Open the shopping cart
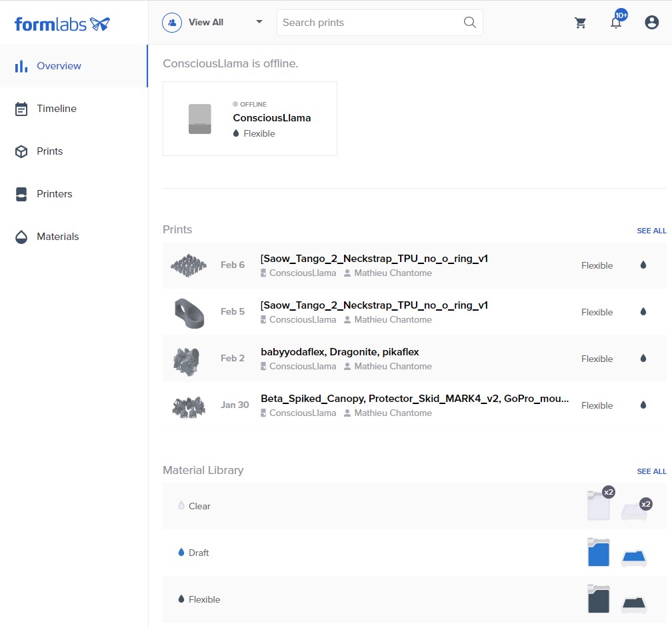Viewport: 672px width, 628px height. (x=580, y=23)
